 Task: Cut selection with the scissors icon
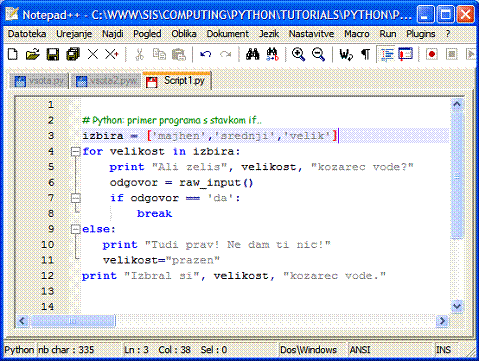140,54
